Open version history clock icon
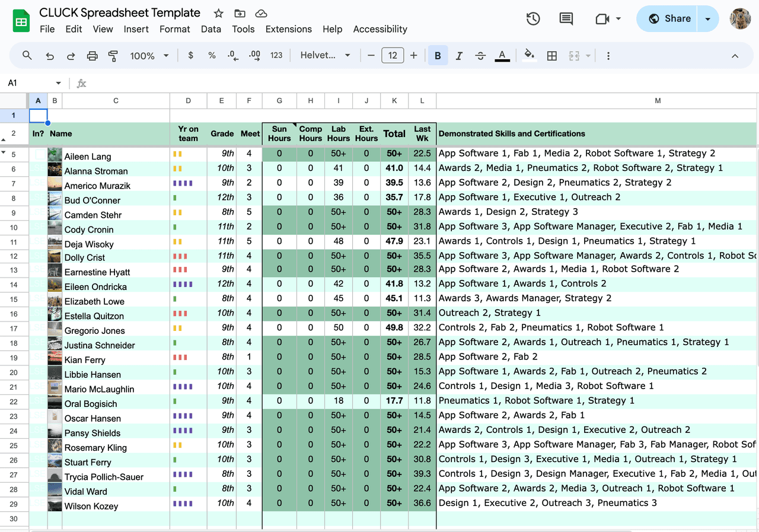759x532 pixels. pyautogui.click(x=533, y=19)
